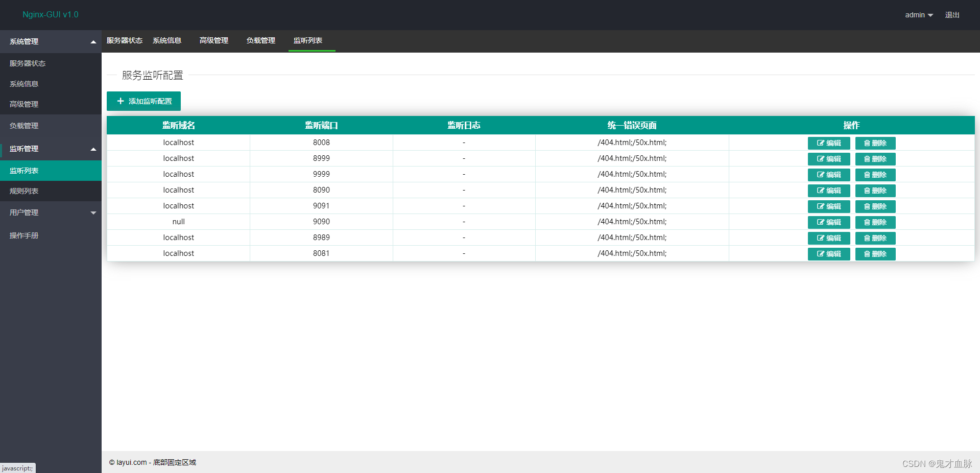This screenshot has width=980, height=473.
Task: Delete the port 9091 listener
Action: point(875,206)
